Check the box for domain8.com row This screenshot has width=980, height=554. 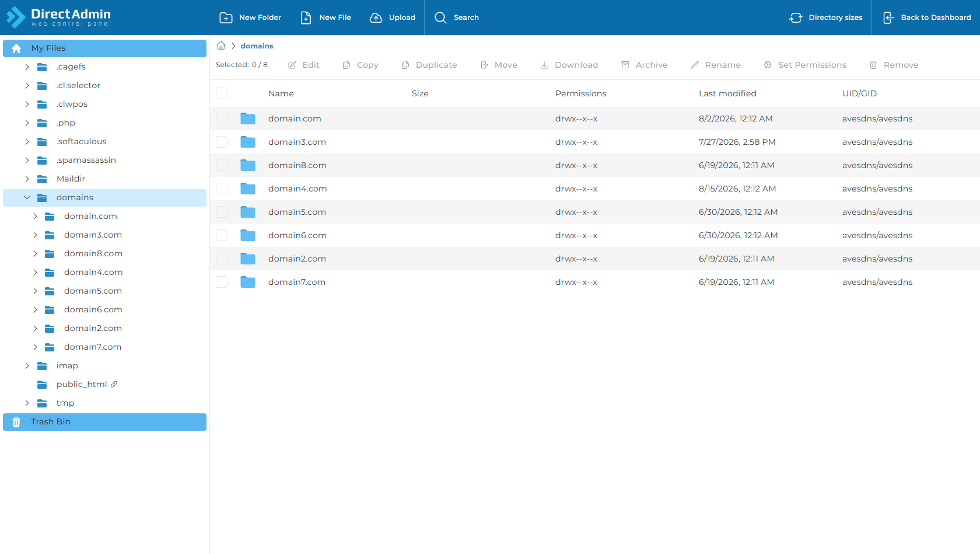pos(222,165)
